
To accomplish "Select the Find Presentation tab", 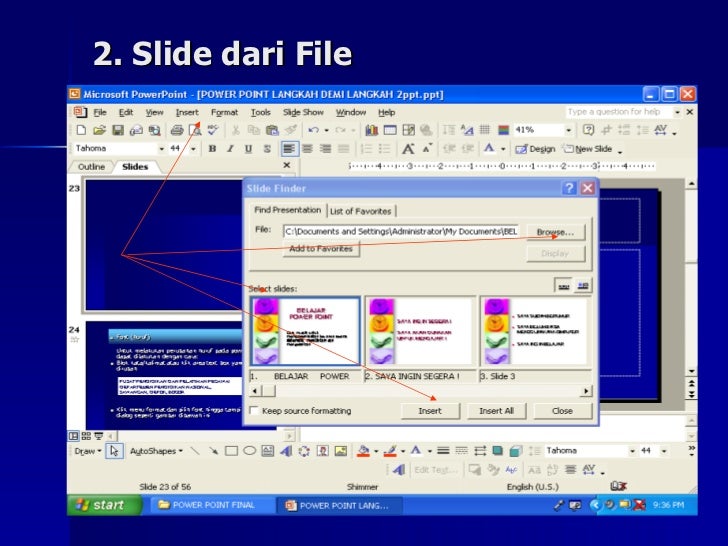I will pyautogui.click(x=287, y=210).
